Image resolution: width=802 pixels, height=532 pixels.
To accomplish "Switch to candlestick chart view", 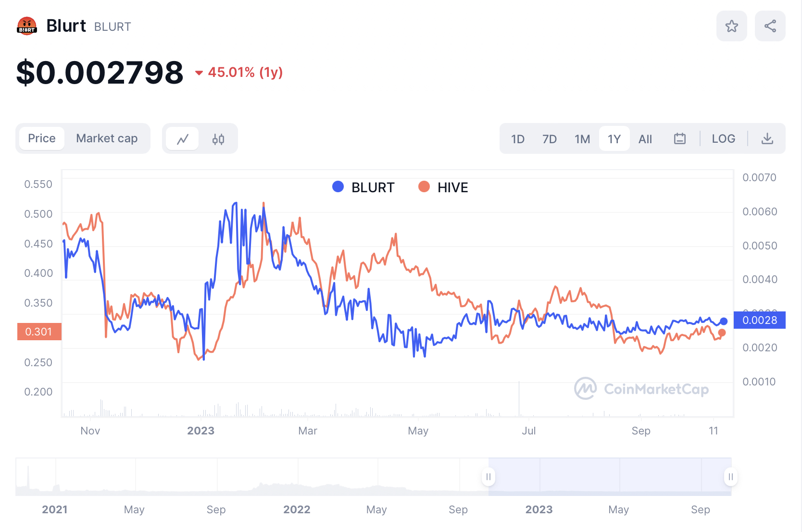I will click(x=218, y=139).
